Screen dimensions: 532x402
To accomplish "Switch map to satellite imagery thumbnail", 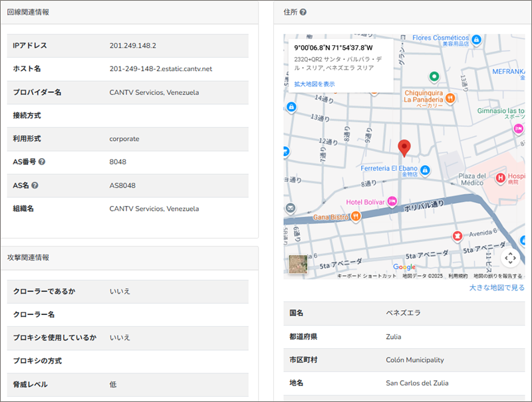I will pyautogui.click(x=298, y=264).
